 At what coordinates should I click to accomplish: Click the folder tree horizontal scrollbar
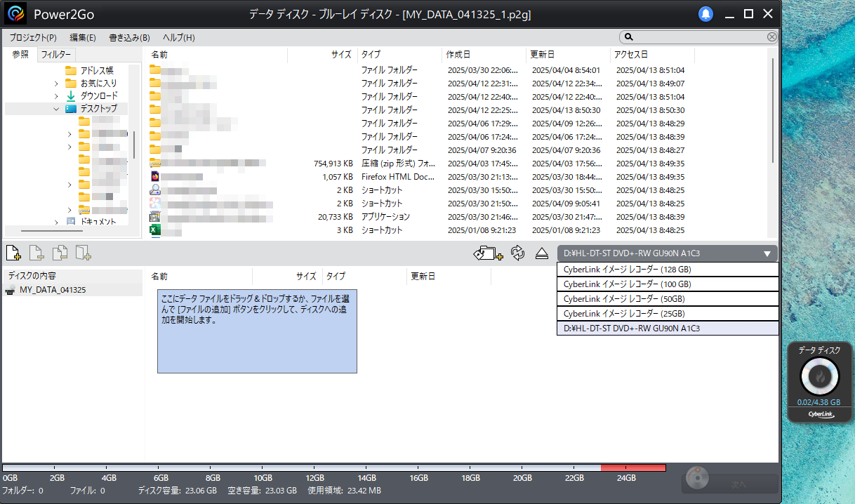[52, 231]
